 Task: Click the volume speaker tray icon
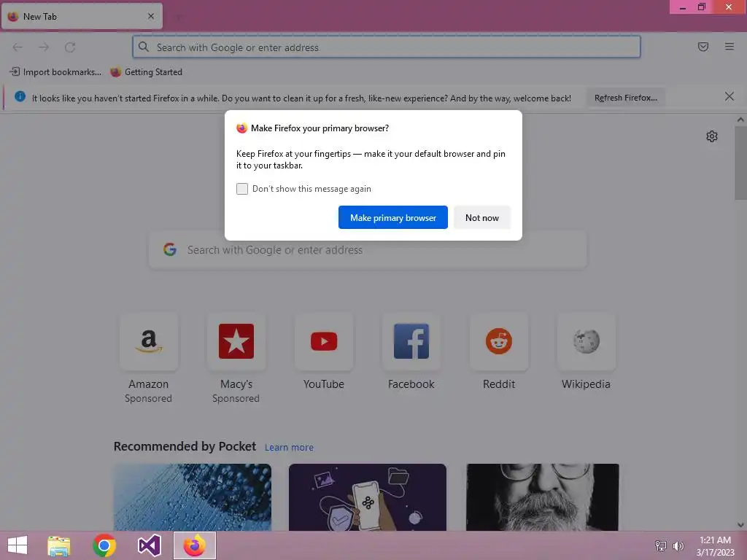pos(678,546)
